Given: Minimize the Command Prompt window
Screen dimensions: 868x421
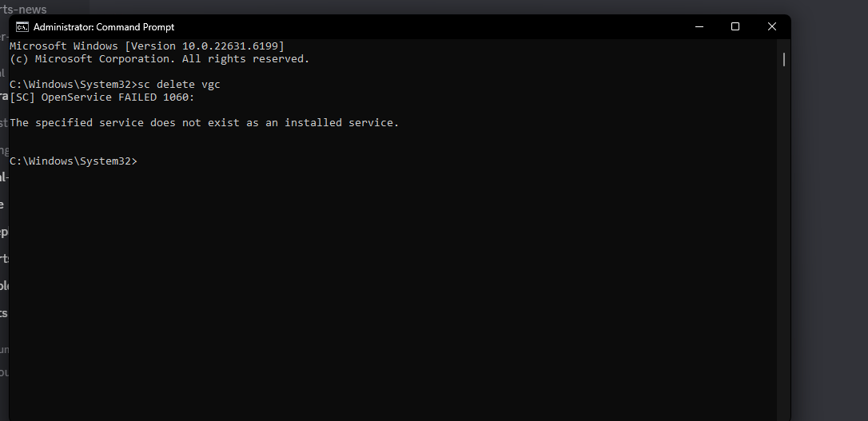Looking at the screenshot, I should pos(699,26).
